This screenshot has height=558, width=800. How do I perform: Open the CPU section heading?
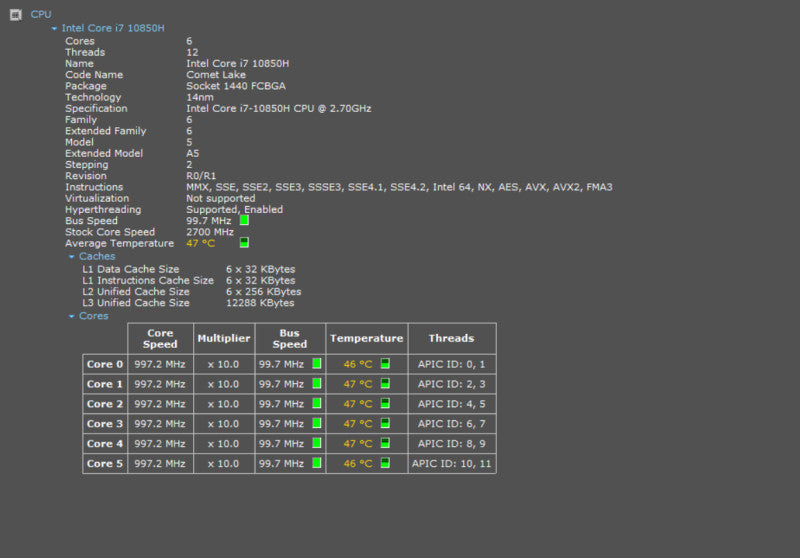coord(41,14)
